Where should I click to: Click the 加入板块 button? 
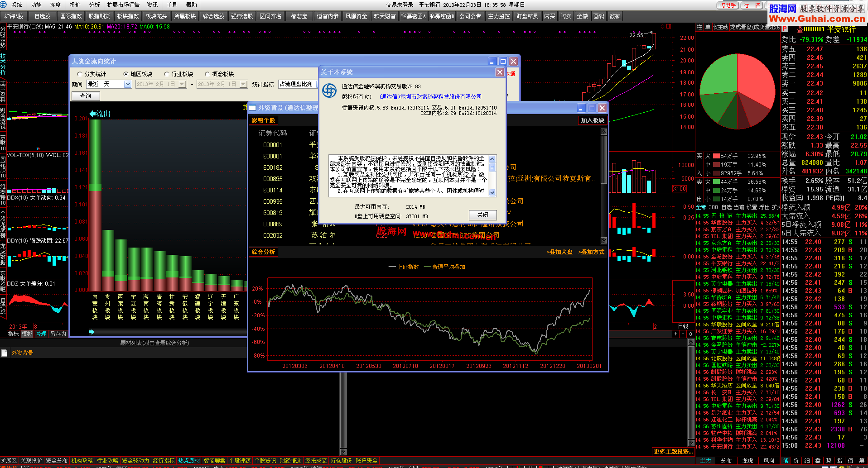pyautogui.click(x=593, y=120)
